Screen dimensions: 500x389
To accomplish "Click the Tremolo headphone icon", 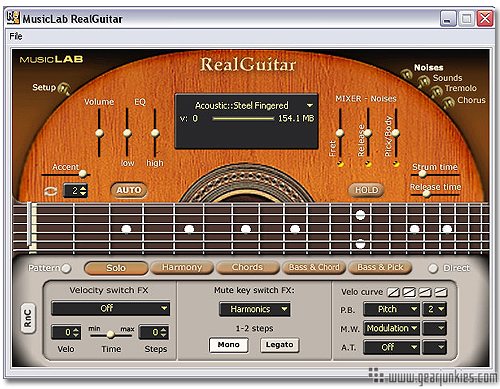I will coord(436,91).
